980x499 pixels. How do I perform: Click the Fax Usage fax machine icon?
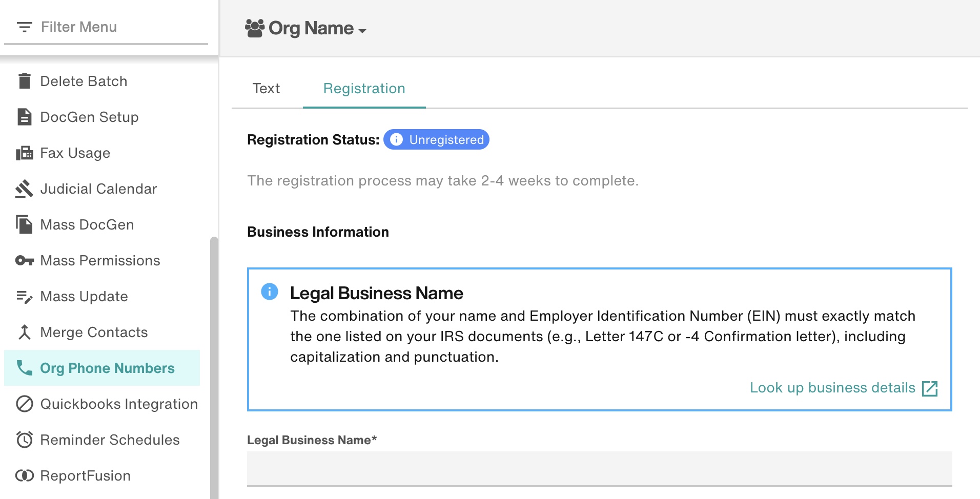tap(24, 152)
